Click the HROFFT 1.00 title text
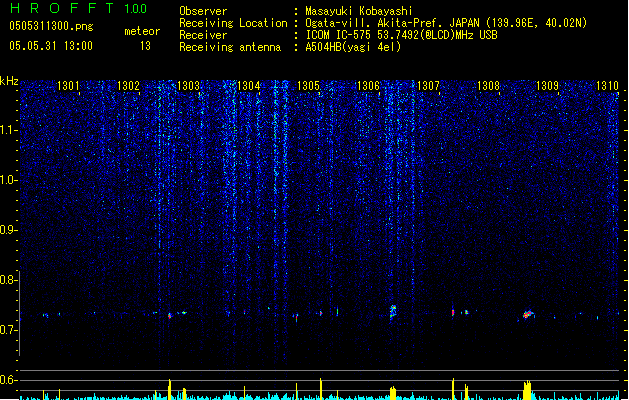Screen dimensions: 629x400 click(x=78, y=8)
